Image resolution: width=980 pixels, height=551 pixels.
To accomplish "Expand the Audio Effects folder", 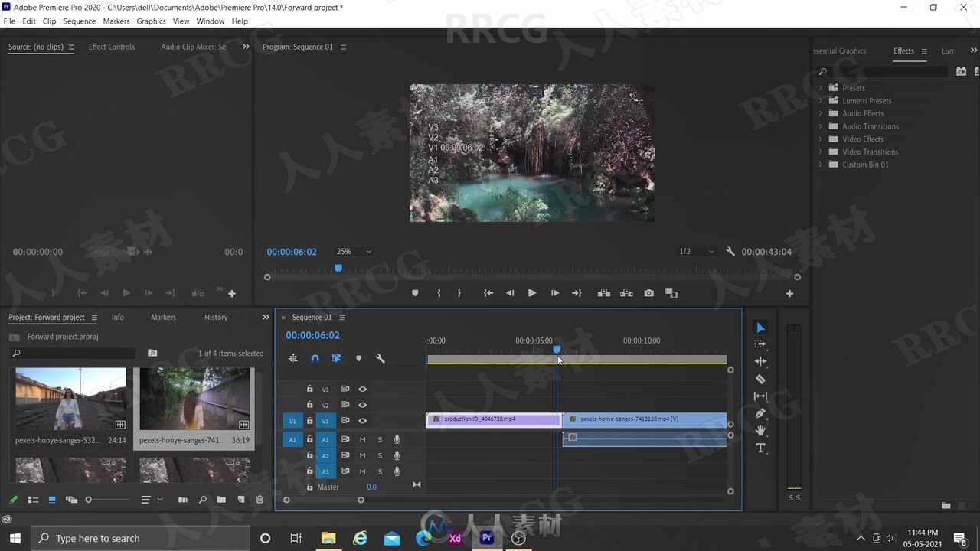I will coord(821,113).
